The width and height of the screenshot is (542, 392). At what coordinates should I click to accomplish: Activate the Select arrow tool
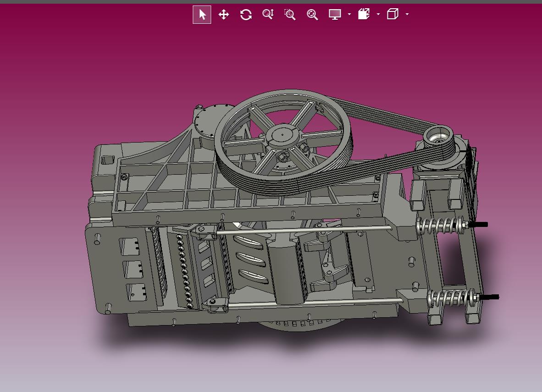tap(202, 15)
